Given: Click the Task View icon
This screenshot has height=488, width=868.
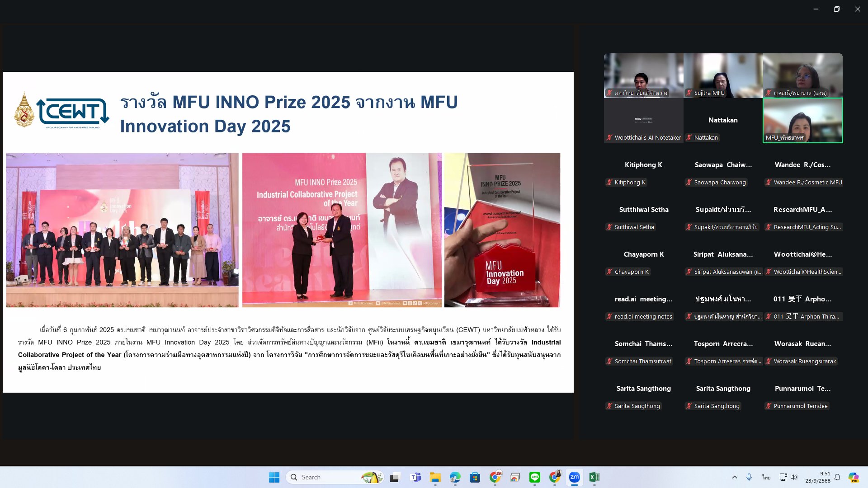Looking at the screenshot, I should coord(395,477).
